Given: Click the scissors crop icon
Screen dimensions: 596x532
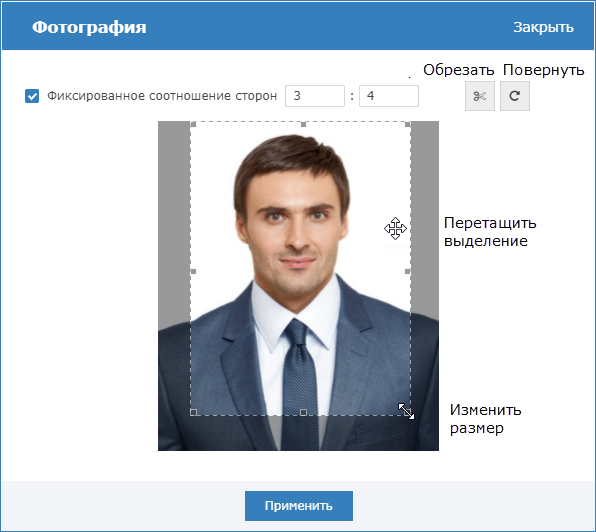Looking at the screenshot, I should point(480,96).
